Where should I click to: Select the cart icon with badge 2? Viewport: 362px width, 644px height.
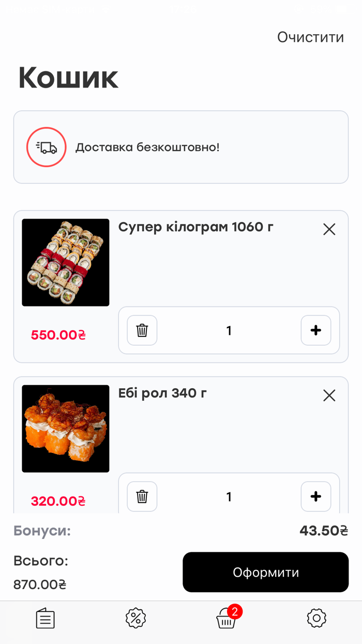227,618
